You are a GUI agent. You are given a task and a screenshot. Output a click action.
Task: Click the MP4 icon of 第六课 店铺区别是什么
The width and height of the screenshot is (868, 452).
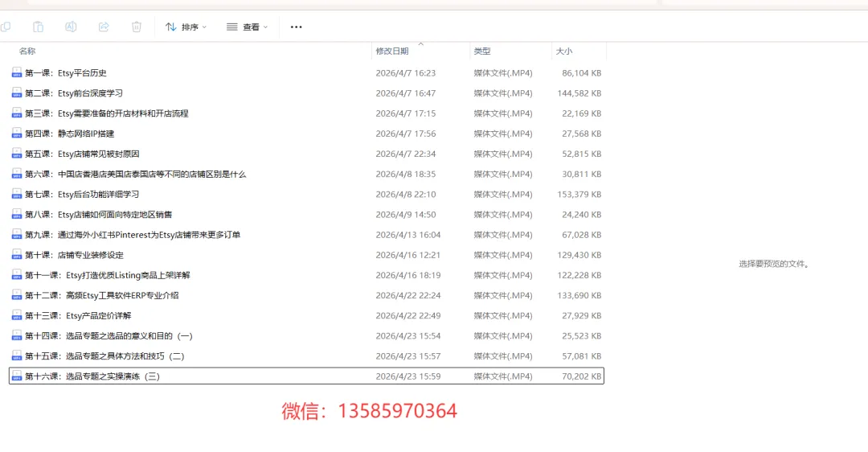[17, 174]
